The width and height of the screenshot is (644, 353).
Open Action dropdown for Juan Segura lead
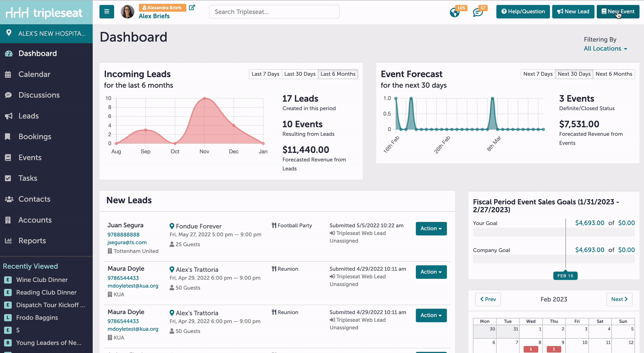431,229
